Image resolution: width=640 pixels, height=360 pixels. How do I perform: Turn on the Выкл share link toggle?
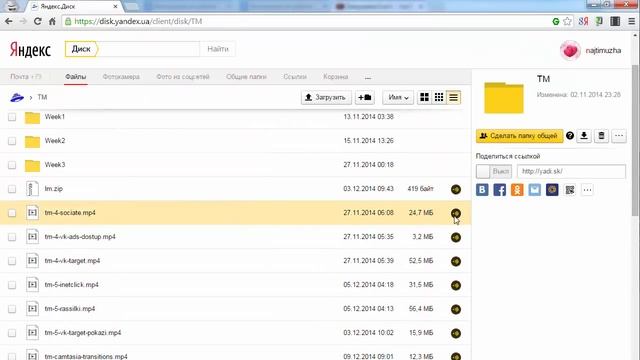pos(494,171)
